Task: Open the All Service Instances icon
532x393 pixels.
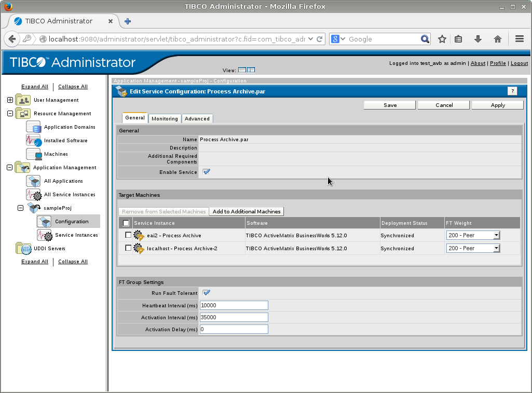Action: point(33,195)
